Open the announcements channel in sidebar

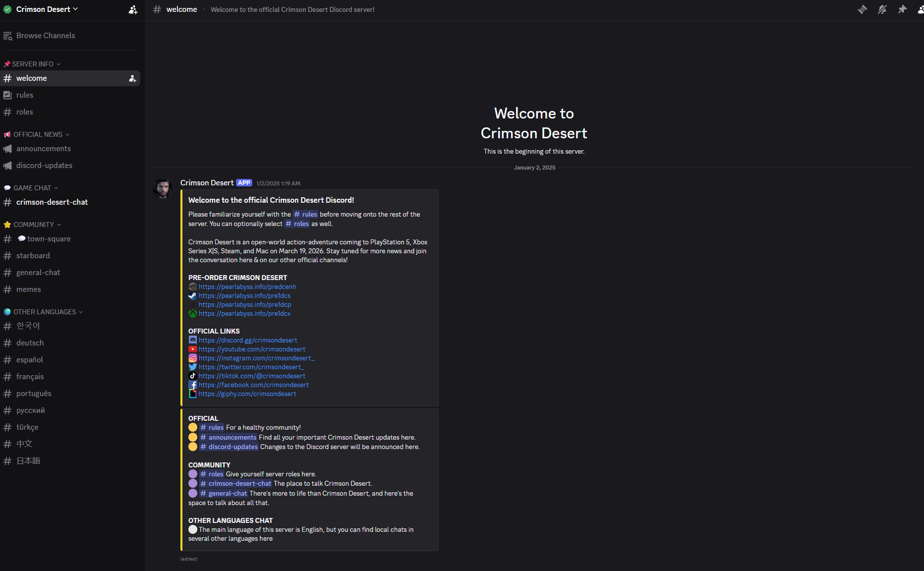coord(70,149)
